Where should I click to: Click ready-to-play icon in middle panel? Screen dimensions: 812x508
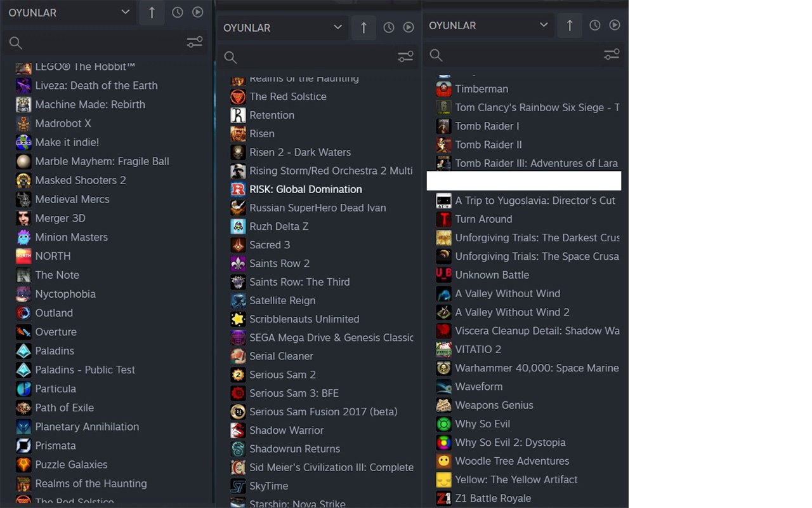(x=409, y=27)
